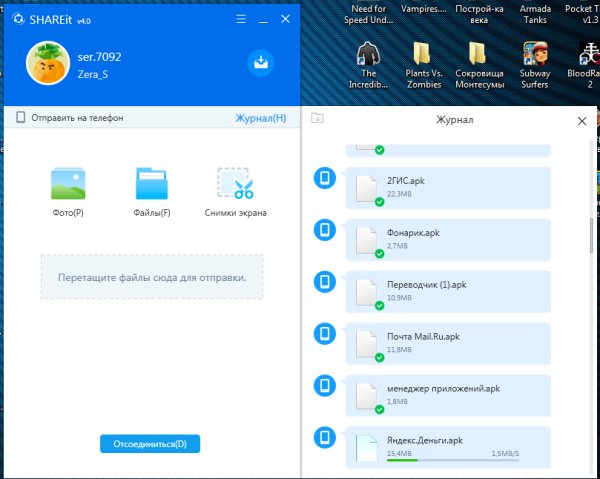Close the SHAREit window
The image size is (600, 479).
point(285,19)
